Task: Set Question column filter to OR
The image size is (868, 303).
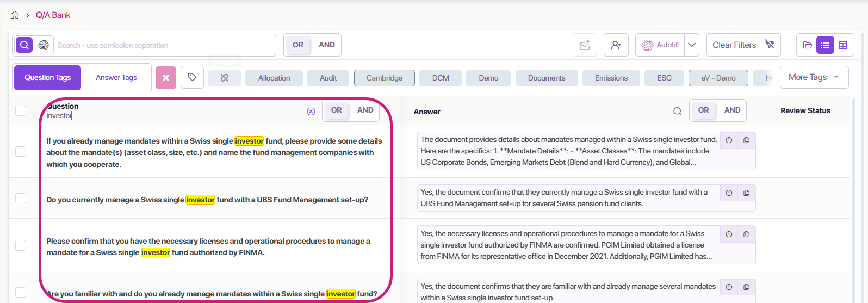Action: pos(337,110)
